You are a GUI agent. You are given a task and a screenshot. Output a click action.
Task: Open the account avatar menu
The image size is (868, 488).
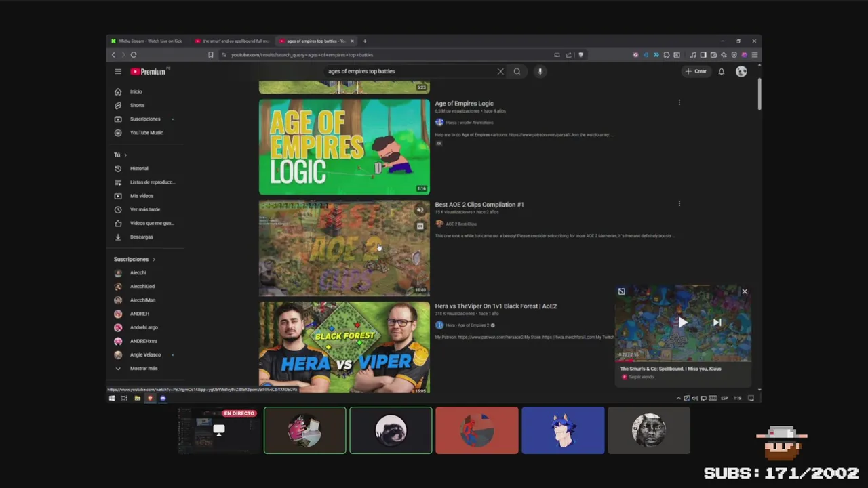[741, 71]
